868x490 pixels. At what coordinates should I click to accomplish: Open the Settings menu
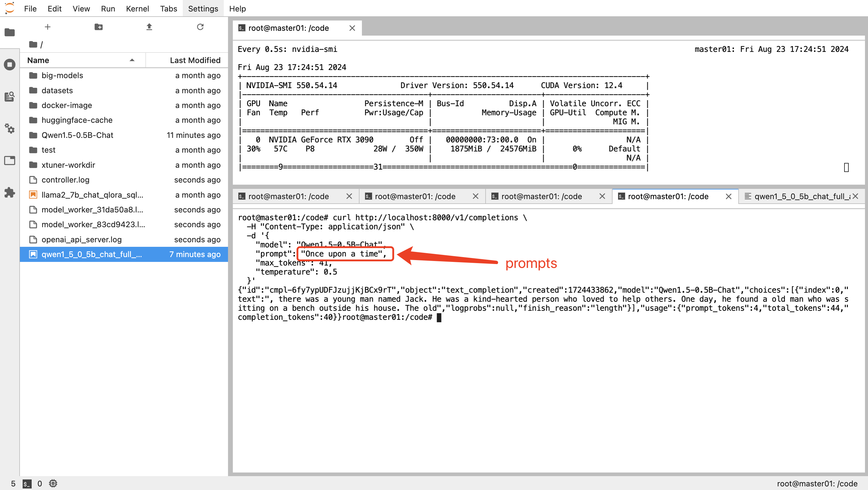click(x=203, y=8)
